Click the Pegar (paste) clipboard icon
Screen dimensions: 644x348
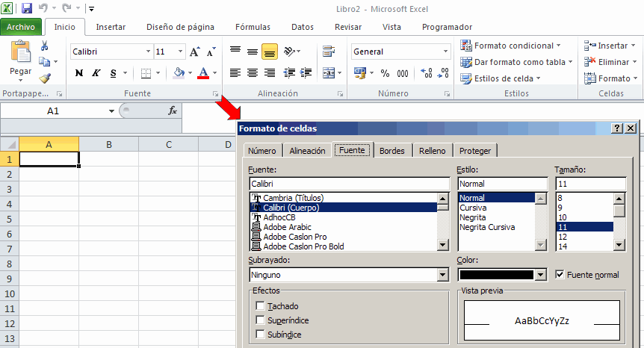[x=20, y=52]
